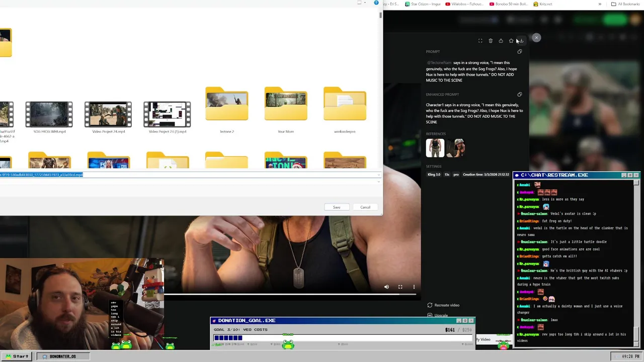Screen dimensions: 644x362
Task: Select the Tectone 2 folder
Action: [x=226, y=111]
